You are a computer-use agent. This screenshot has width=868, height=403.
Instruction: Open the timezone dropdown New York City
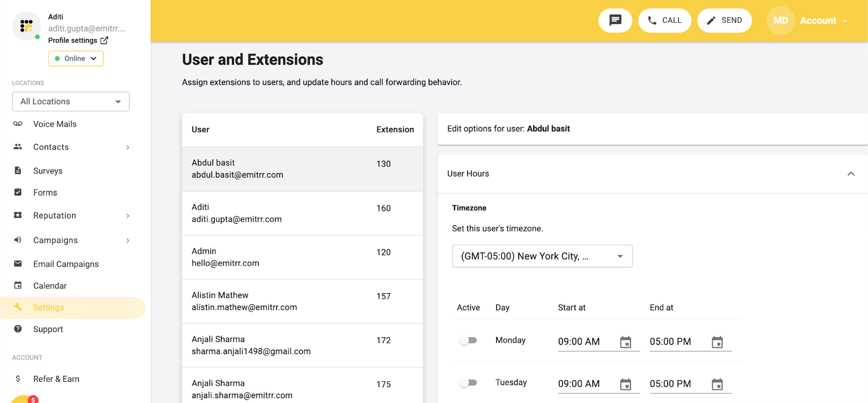pos(542,256)
